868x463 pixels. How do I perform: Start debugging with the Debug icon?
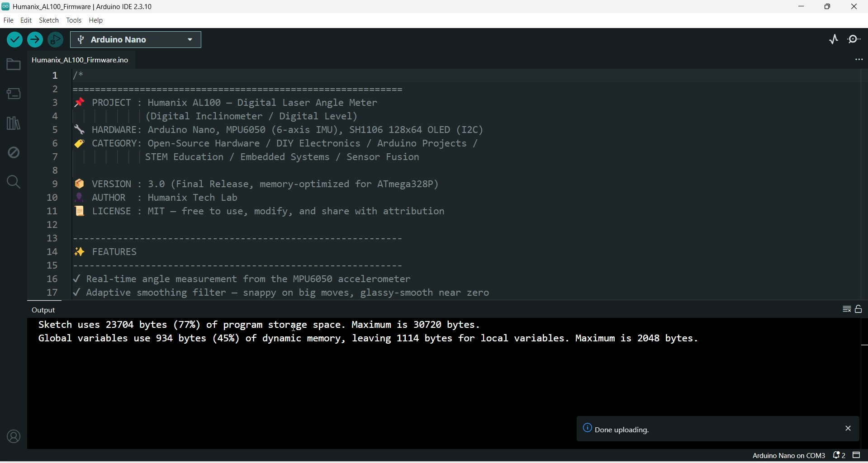[x=56, y=40]
